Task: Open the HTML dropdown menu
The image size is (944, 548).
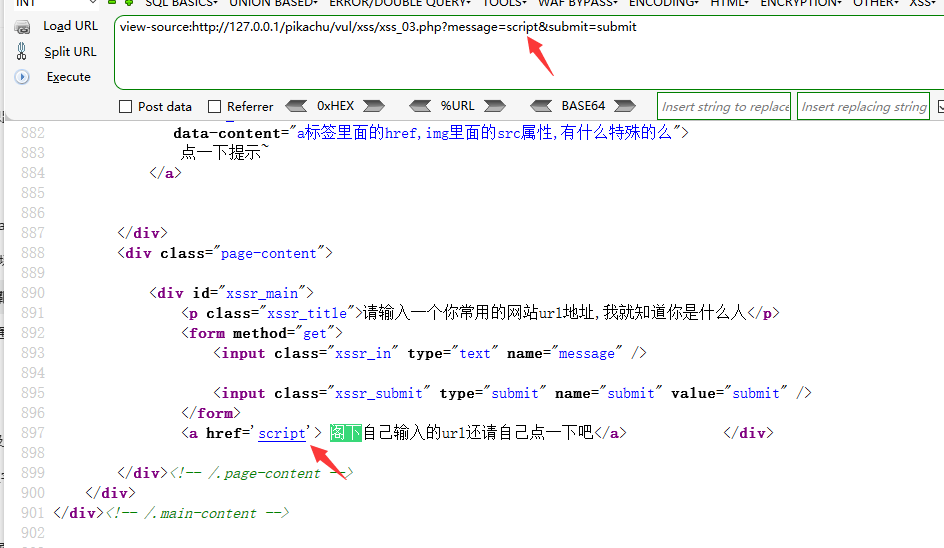Action: click(730, 3)
